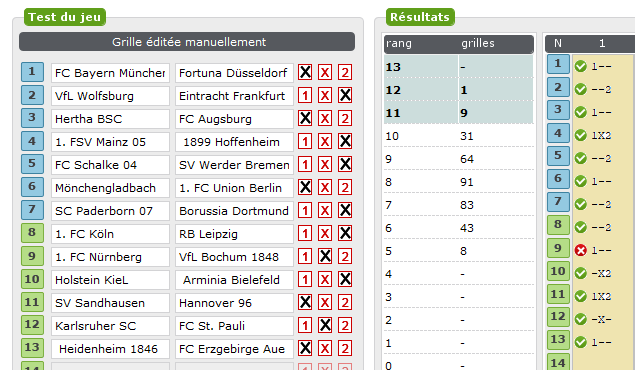Screen dimensions: 635x370
Task: Select blue number 1 badge beside FC Bayern München
Action: 32,72
